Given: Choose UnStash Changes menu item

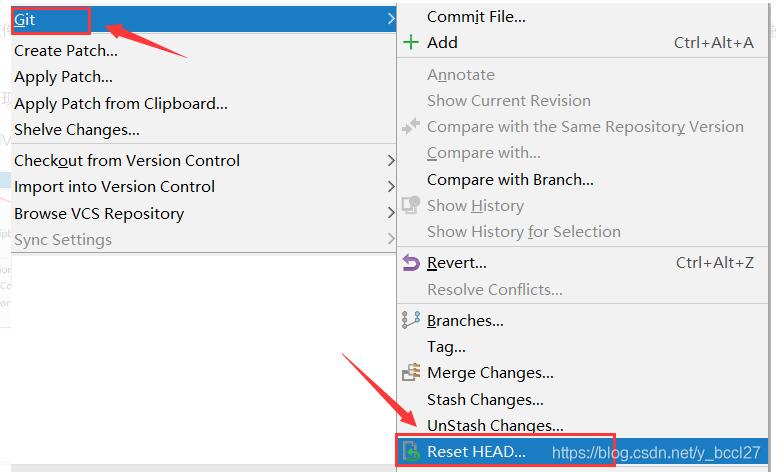Looking at the screenshot, I should pyautogui.click(x=495, y=426).
